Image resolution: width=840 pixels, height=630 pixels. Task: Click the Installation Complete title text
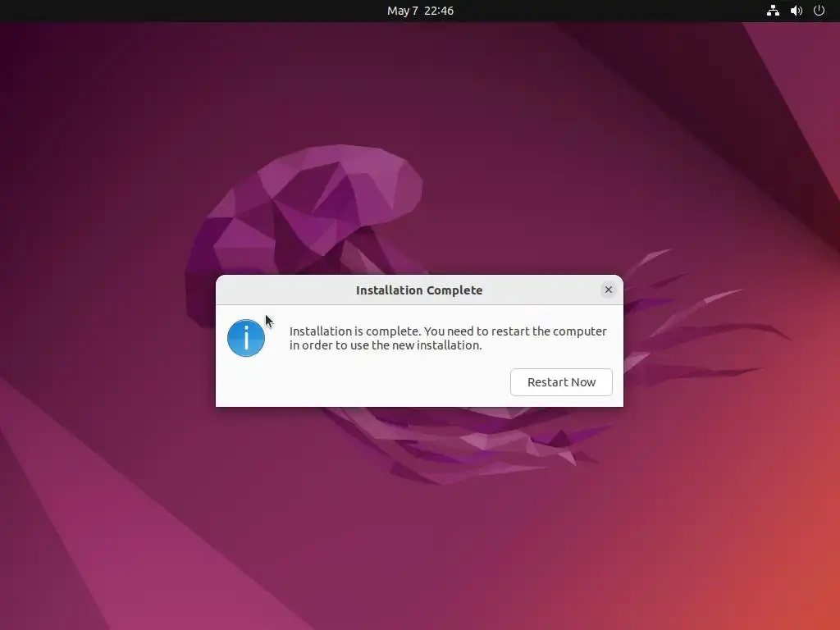(419, 290)
